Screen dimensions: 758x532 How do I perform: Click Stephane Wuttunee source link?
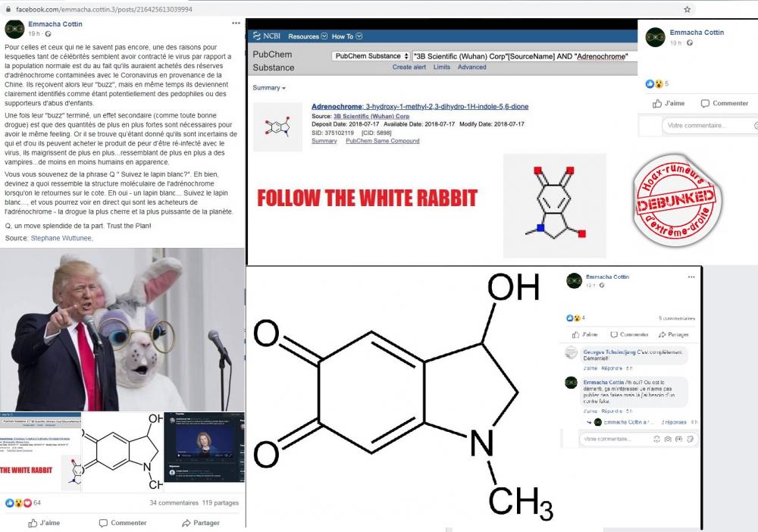pos(61,238)
